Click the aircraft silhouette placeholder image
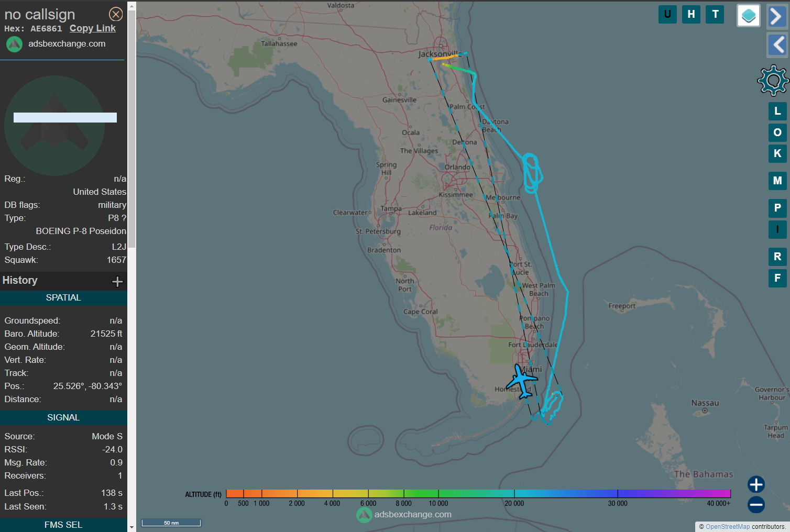Image resolution: width=790 pixels, height=532 pixels. coord(54,125)
